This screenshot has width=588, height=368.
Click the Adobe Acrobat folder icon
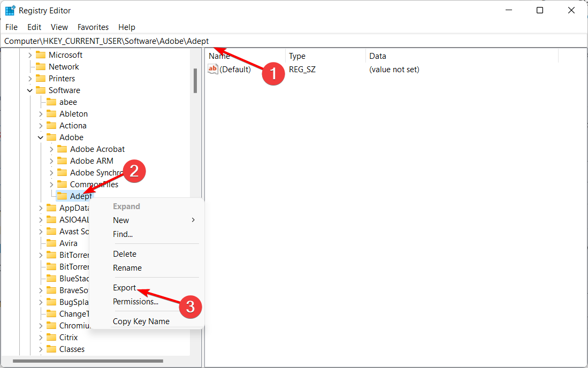tap(62, 149)
